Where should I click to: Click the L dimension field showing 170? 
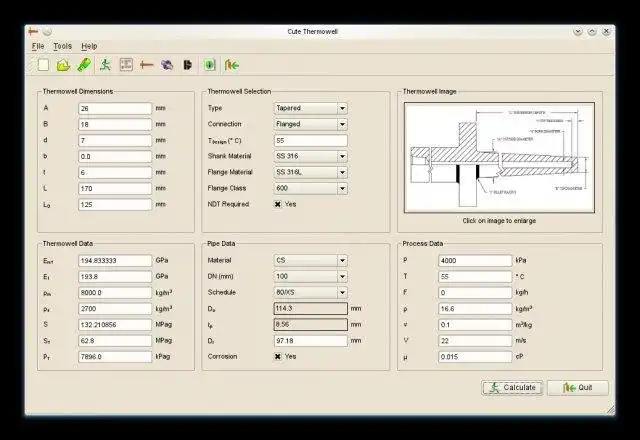115,188
